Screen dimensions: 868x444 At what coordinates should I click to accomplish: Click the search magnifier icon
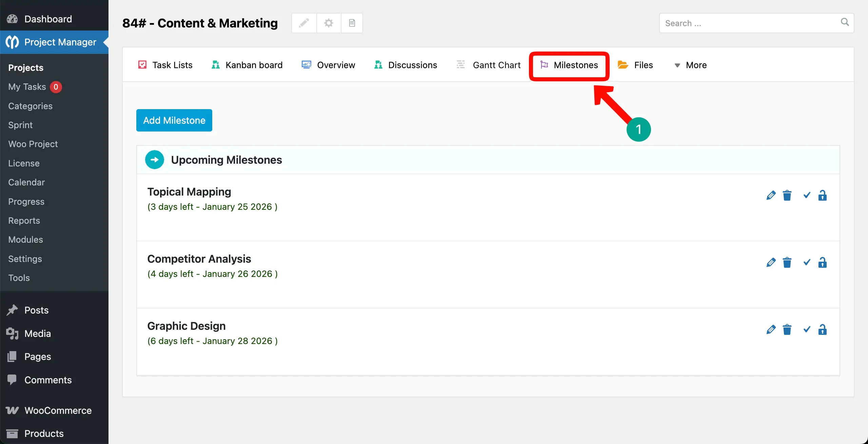click(x=845, y=22)
